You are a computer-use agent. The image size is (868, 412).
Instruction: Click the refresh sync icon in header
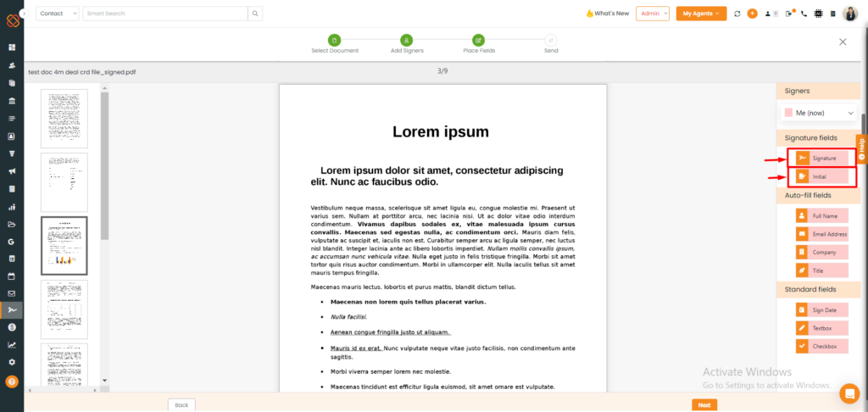(x=737, y=14)
